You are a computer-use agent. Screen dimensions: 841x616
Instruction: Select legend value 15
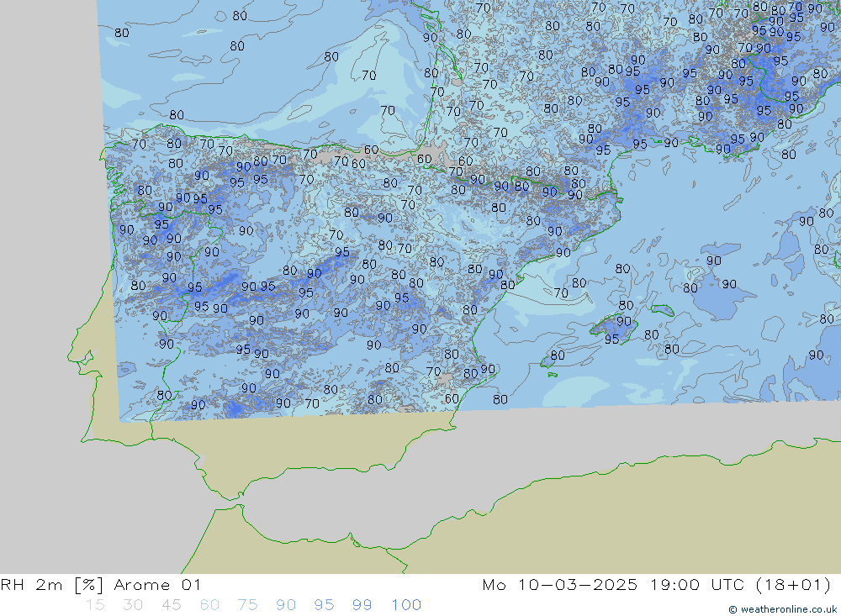95,605
